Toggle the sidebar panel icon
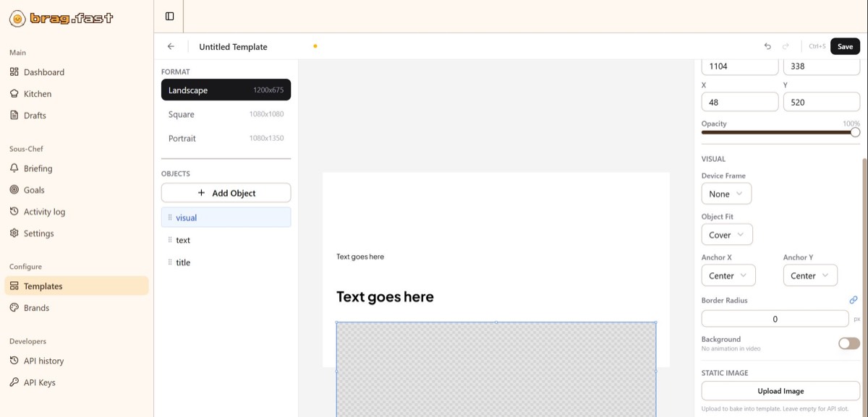868x417 pixels. (169, 16)
